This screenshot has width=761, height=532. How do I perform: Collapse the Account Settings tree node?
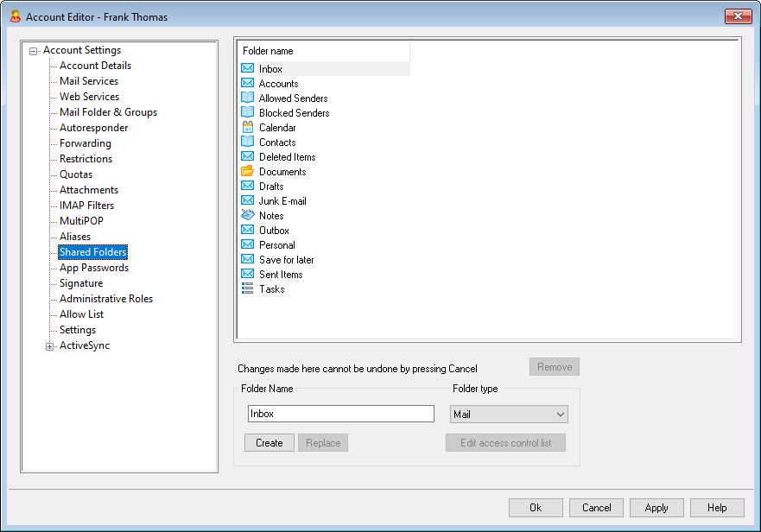tap(34, 51)
